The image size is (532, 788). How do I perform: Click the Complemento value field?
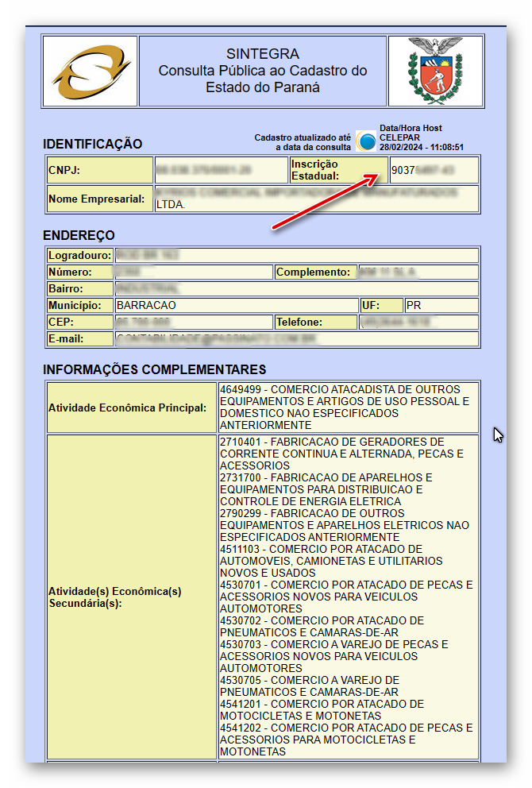[x=418, y=272]
